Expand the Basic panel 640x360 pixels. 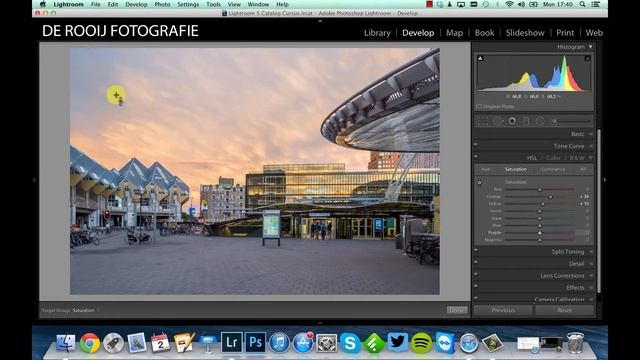click(x=591, y=134)
